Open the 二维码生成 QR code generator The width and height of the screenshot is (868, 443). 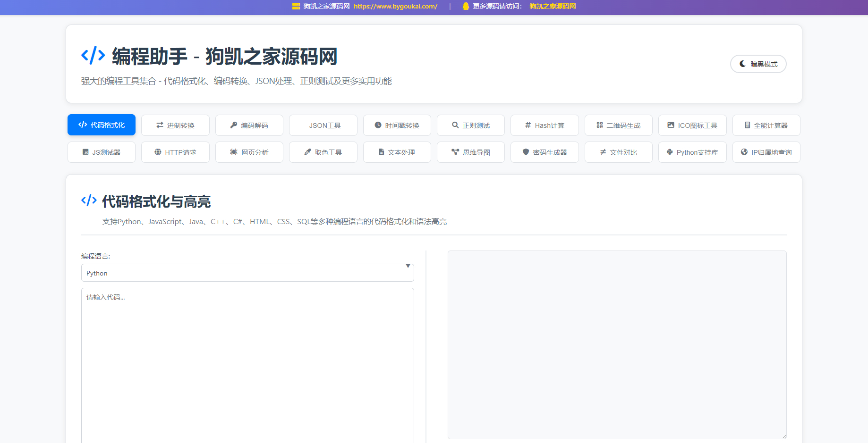click(618, 125)
